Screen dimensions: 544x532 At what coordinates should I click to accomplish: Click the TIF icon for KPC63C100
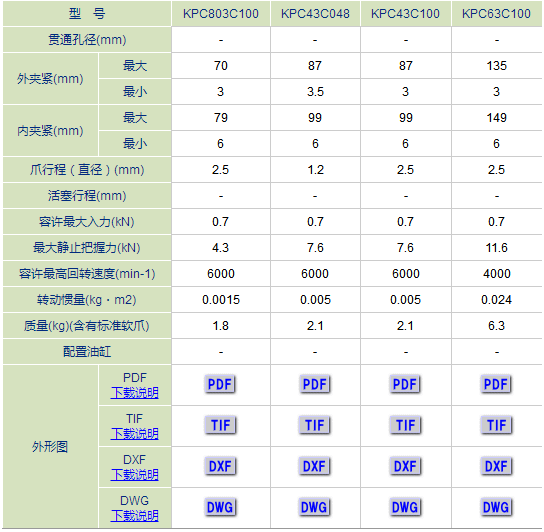(x=496, y=425)
